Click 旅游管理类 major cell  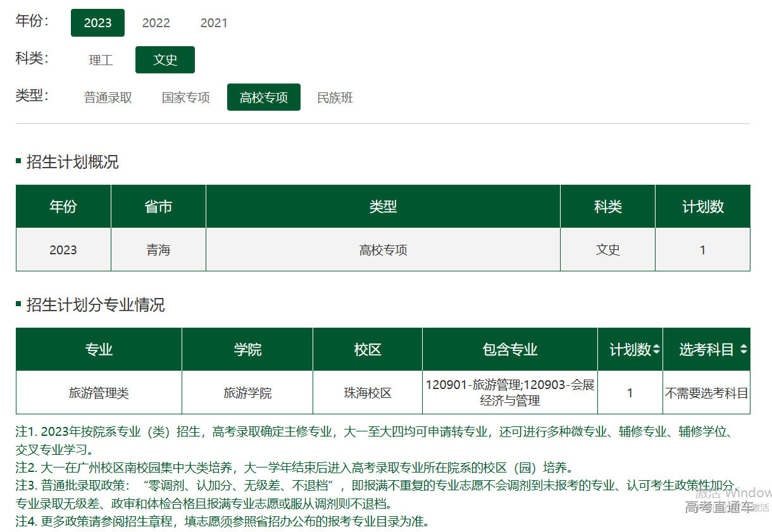[x=99, y=393]
